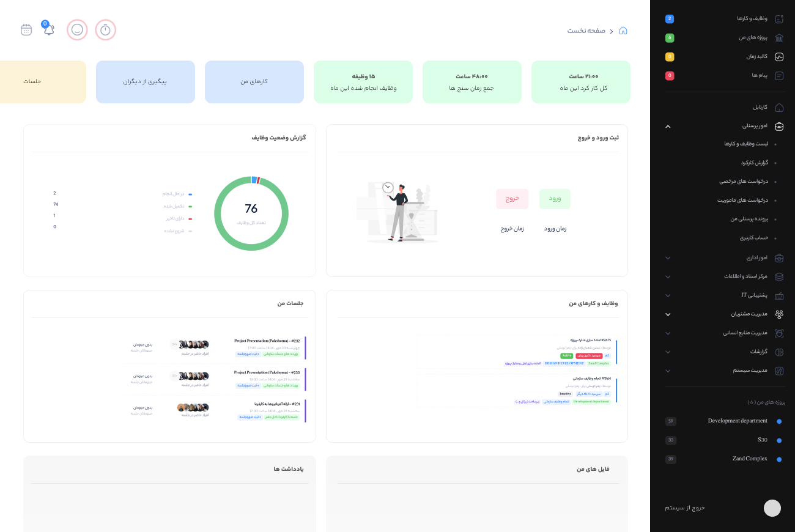This screenshot has height=532, width=795.
Task: Click the stopwatch timer icon
Action: [x=105, y=30]
